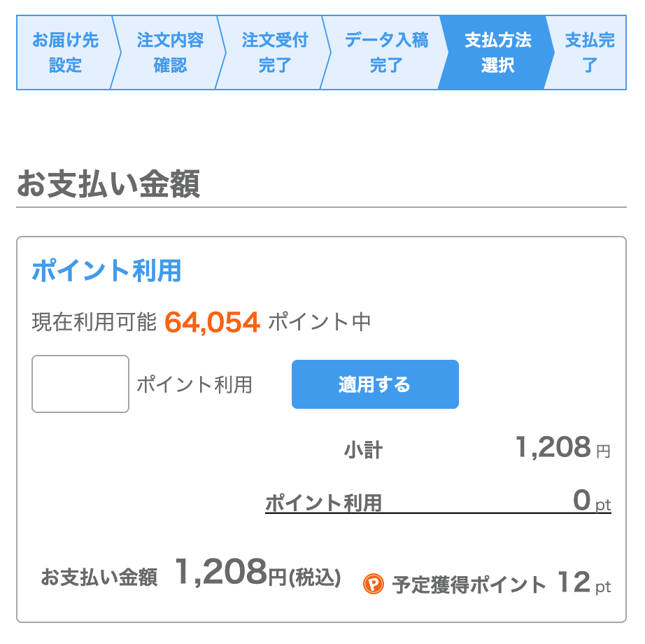Click the 注文内容確認 step

point(171,50)
